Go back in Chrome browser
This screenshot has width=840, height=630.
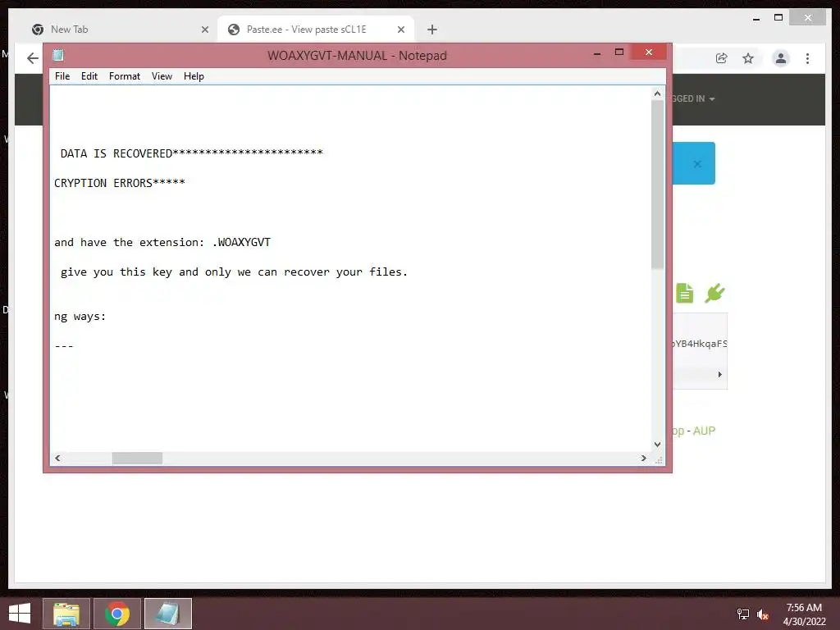tap(33, 58)
